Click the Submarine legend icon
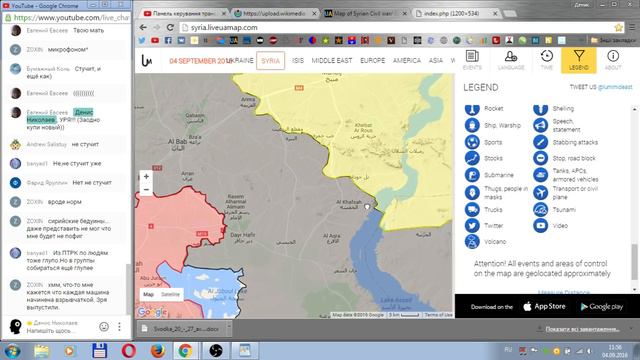The height and width of the screenshot is (360, 640). coord(472,175)
